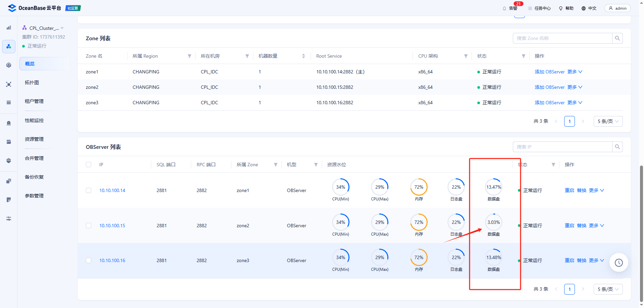This screenshot has width=644, height=308.
Task: Open OBServer list 5 条/页 page size dropdown
Action: [608, 289]
